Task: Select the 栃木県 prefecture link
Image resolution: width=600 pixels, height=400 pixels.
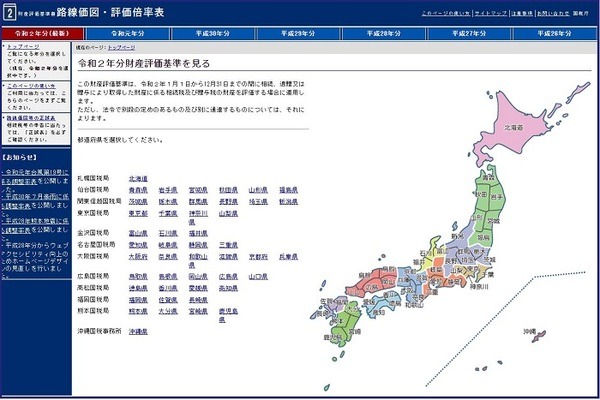Action: [x=168, y=202]
